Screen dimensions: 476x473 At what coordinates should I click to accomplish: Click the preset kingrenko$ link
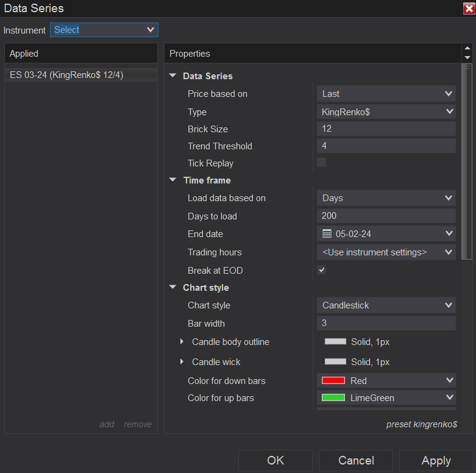pos(422,424)
